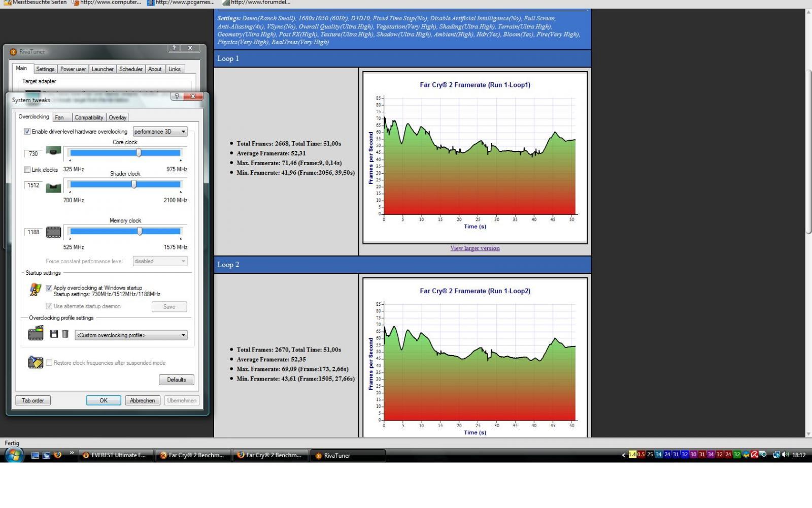Image resolution: width=812 pixels, height=508 pixels.
Task: Delete overclocking profile with trash icon
Action: pos(65,334)
